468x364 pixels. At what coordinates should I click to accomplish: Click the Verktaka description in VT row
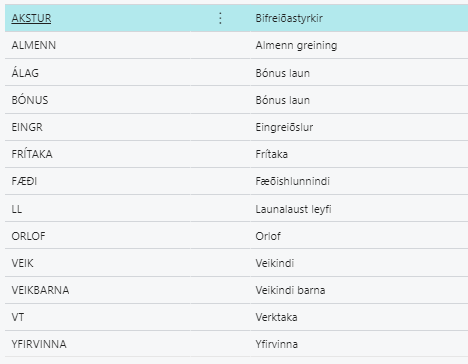(x=276, y=317)
